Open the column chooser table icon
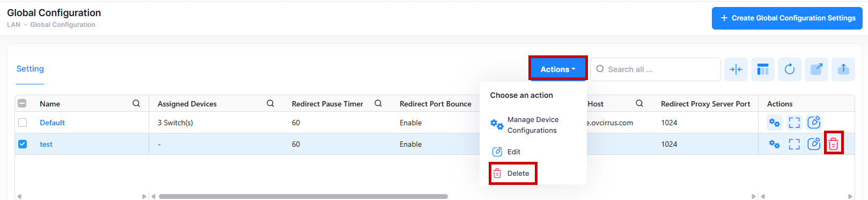 [763, 69]
